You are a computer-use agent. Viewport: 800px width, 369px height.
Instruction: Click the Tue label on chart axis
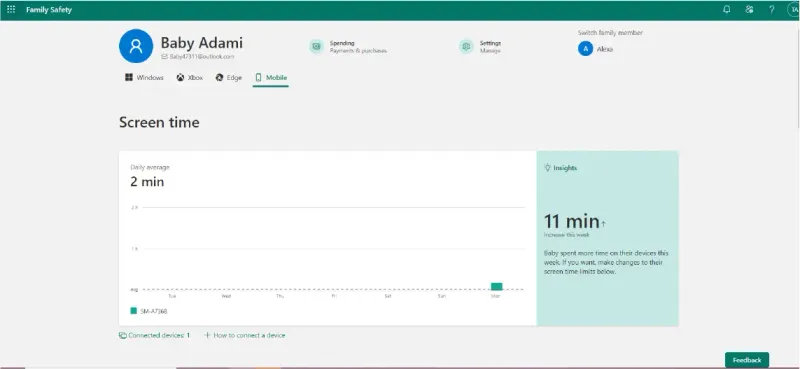(x=172, y=296)
